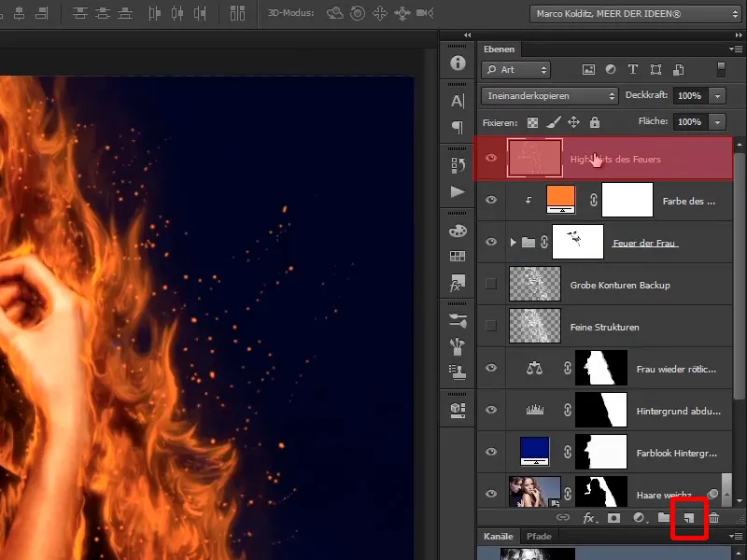The image size is (747, 560).
Task: Filter layers by adjustment layers icon
Action: click(x=611, y=69)
